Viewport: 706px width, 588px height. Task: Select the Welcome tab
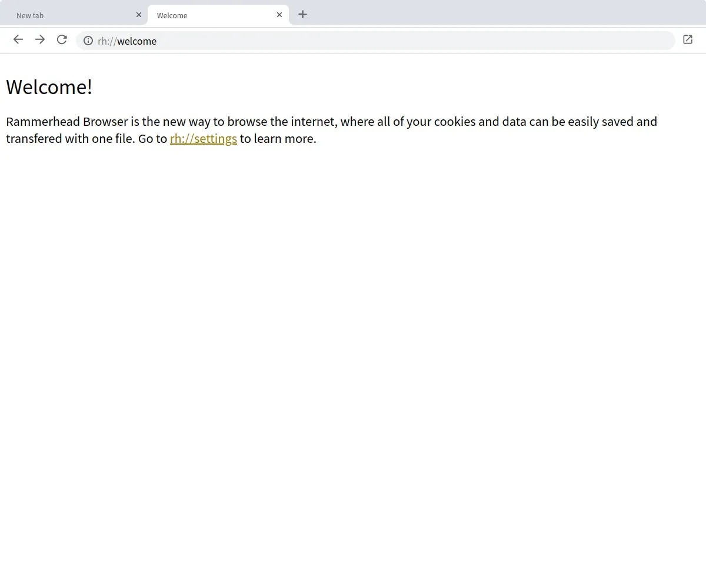[x=218, y=15]
